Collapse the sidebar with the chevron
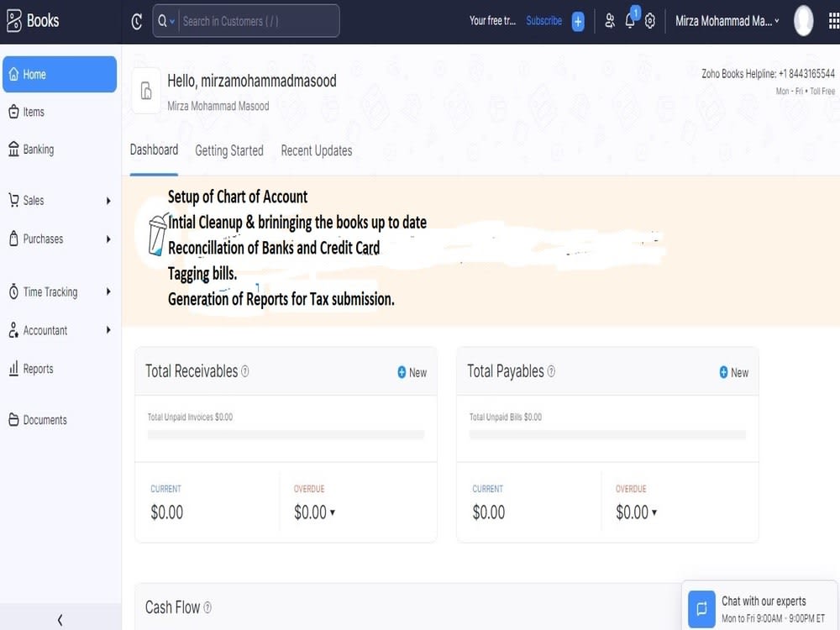Image resolution: width=840 pixels, height=630 pixels. point(60,620)
